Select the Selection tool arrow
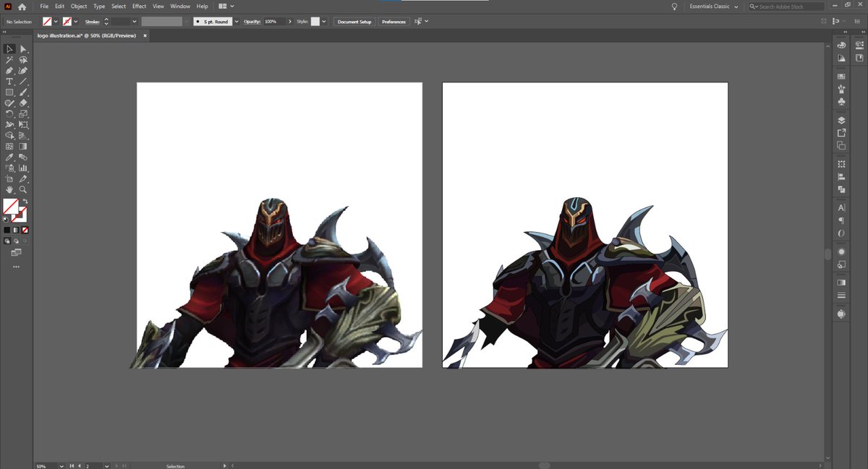The image size is (868, 469). click(9, 49)
